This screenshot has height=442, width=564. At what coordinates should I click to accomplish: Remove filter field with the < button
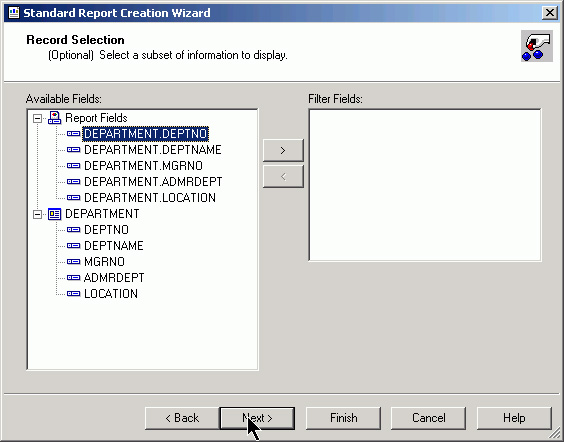tap(283, 177)
